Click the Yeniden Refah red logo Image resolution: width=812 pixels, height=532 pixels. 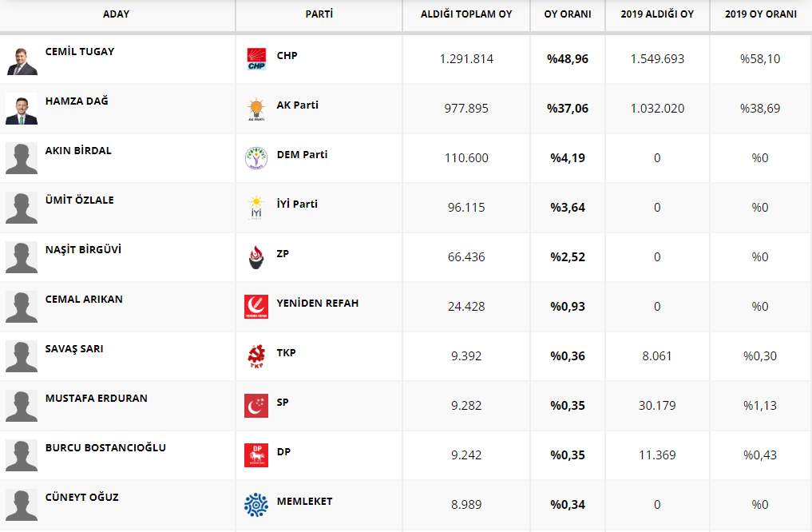(x=256, y=307)
